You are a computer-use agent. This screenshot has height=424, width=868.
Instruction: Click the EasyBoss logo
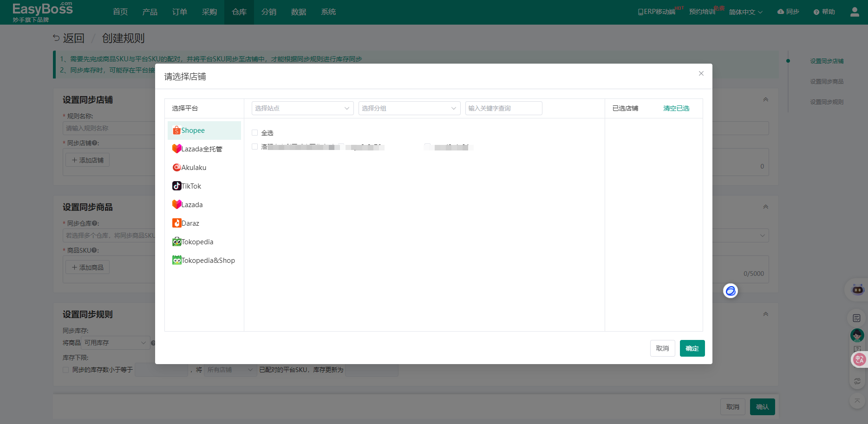pos(43,12)
